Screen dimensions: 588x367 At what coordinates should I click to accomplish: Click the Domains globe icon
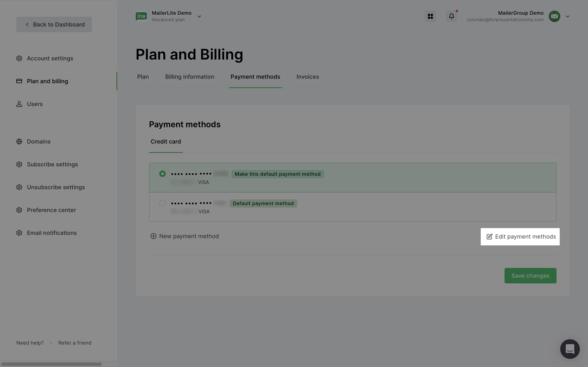tap(19, 141)
